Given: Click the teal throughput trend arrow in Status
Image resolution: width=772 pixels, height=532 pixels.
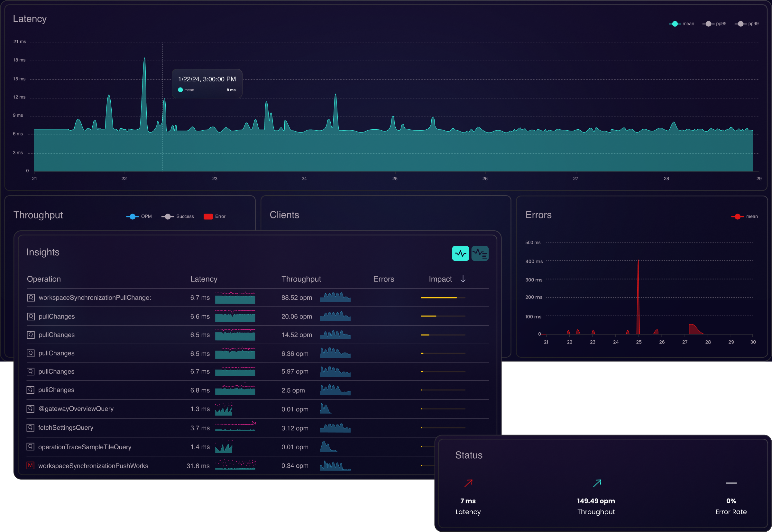Looking at the screenshot, I should 597,483.
